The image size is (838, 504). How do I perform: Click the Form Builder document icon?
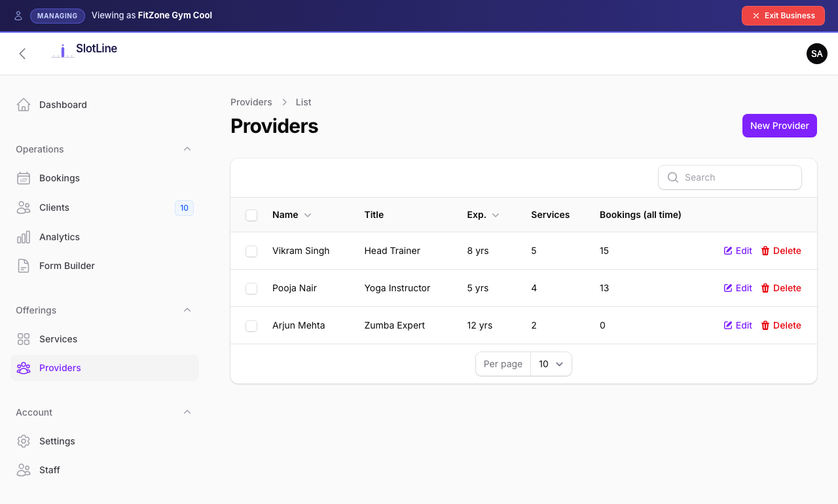tap(24, 266)
